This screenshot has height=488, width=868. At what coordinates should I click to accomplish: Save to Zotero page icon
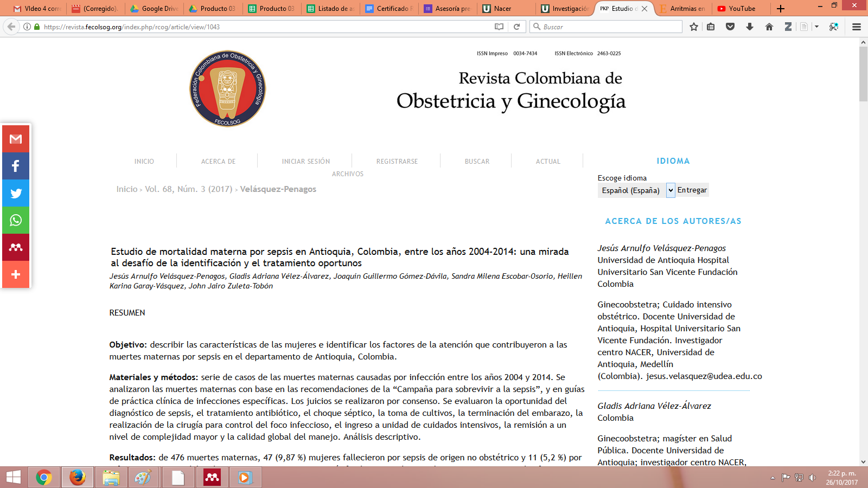tap(804, 27)
